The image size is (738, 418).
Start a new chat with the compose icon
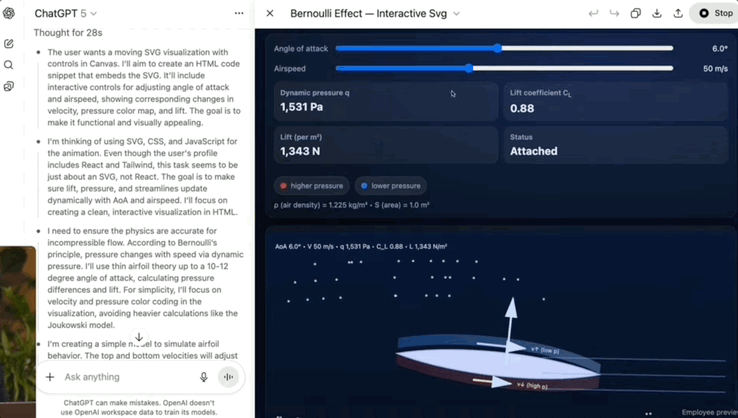click(x=9, y=44)
